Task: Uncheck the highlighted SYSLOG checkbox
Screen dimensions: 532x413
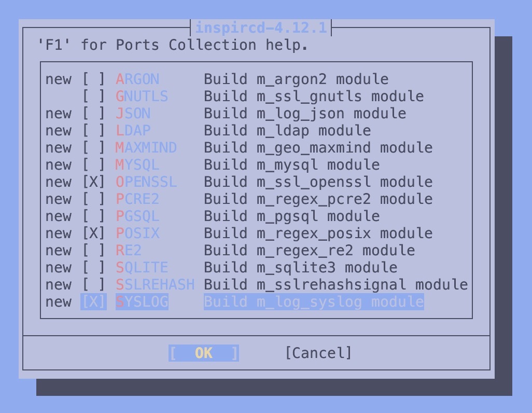Action: tap(94, 301)
